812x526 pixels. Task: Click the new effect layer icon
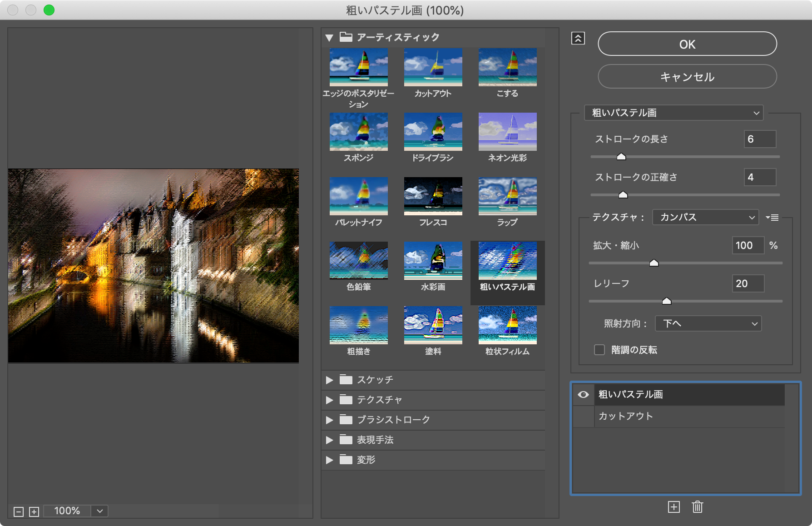pyautogui.click(x=674, y=507)
